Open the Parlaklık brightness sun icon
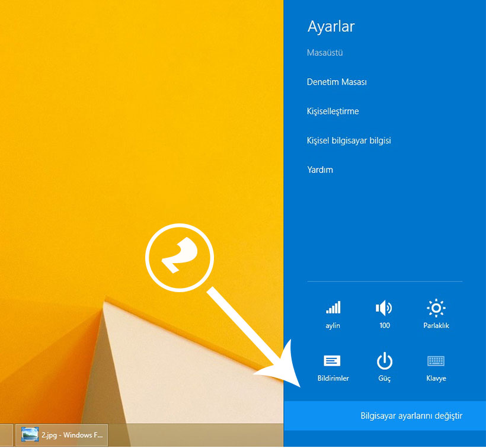The width and height of the screenshot is (486, 448). point(436,308)
